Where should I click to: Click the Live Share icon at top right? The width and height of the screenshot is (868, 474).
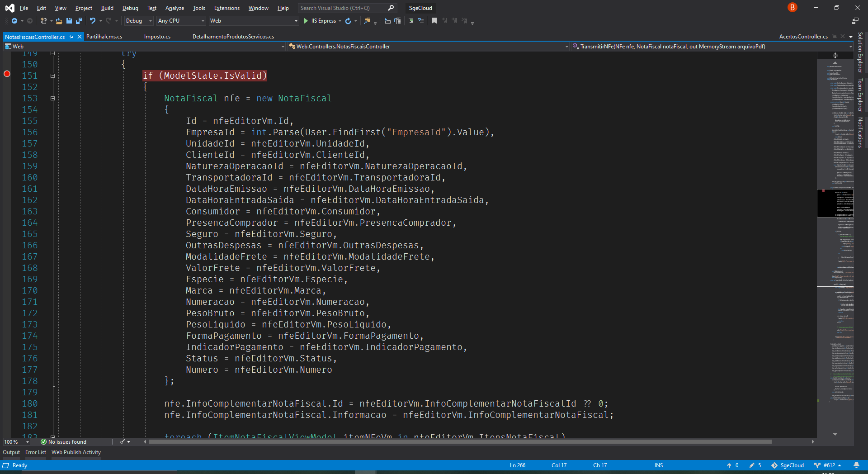(x=855, y=21)
